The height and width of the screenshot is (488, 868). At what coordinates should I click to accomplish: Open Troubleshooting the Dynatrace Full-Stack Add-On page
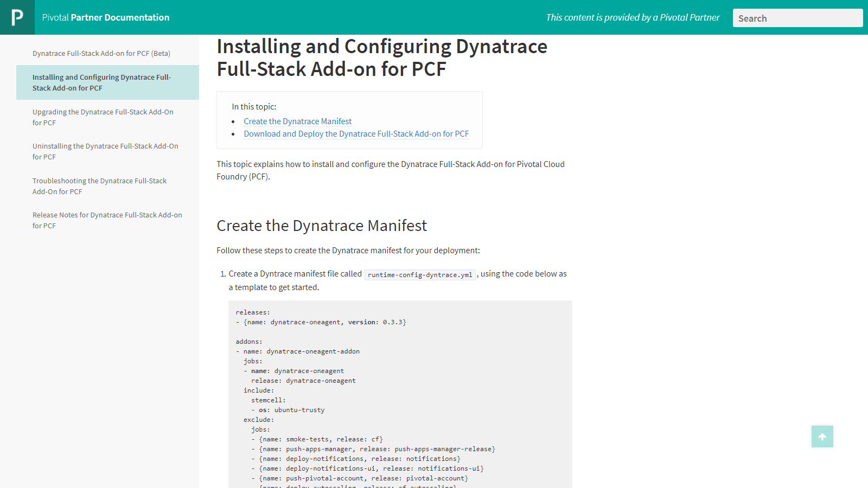click(x=100, y=186)
